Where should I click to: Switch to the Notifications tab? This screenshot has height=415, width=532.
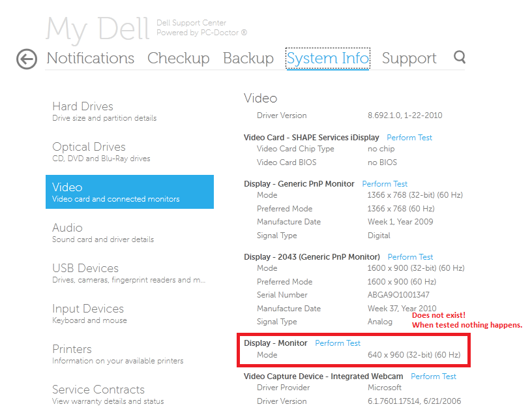pos(90,58)
